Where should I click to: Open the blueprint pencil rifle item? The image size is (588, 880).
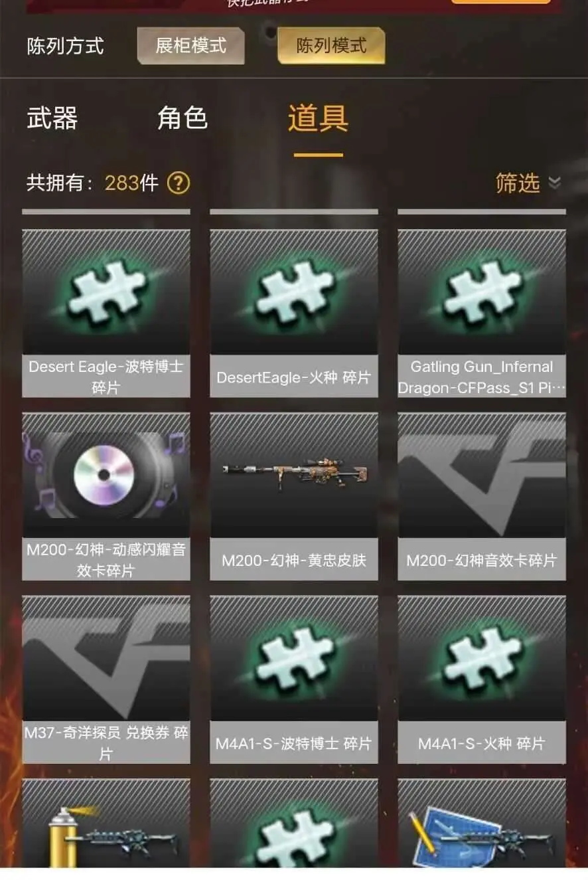pos(482,824)
